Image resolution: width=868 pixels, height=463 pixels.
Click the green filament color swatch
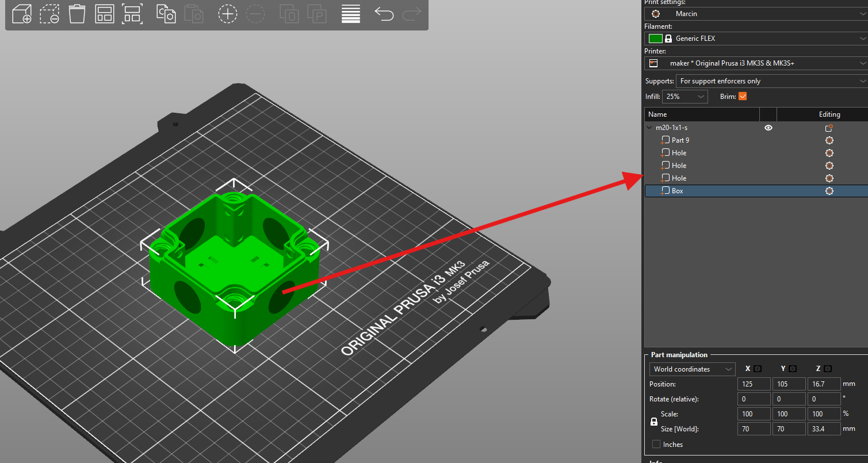[656, 39]
